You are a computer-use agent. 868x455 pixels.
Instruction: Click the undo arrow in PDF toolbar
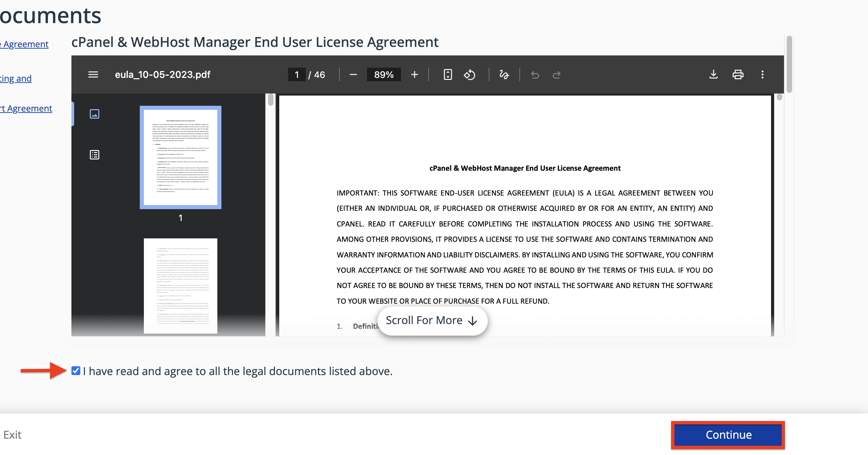535,74
